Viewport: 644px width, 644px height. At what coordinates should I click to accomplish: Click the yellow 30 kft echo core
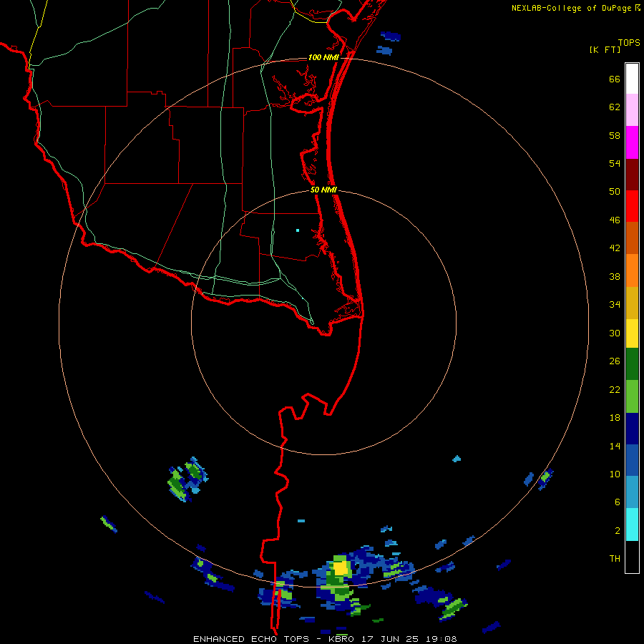coord(341,568)
